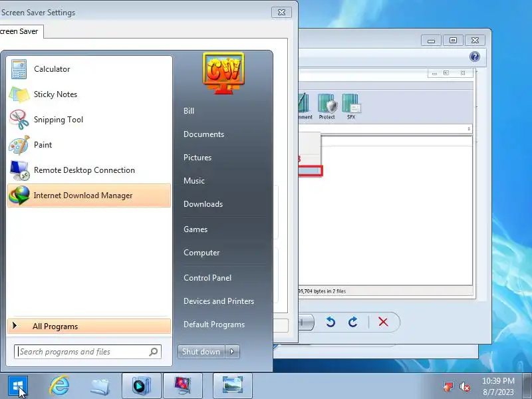The width and height of the screenshot is (532, 399).
Task: Open Calculator from the Start menu
Action: click(89, 69)
